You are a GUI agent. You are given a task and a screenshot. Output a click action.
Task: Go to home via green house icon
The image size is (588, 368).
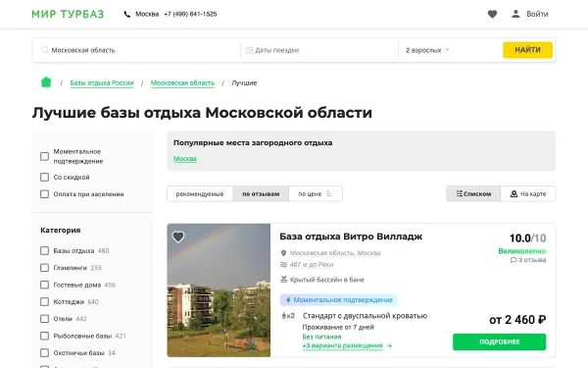coord(46,81)
